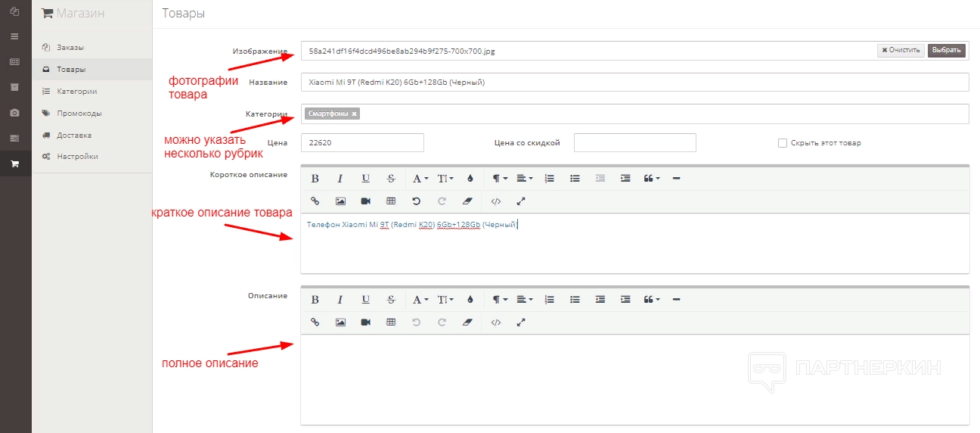The width and height of the screenshot is (980, 433).
Task: Click the camera icon in the dark sidebar
Action: click(14, 113)
